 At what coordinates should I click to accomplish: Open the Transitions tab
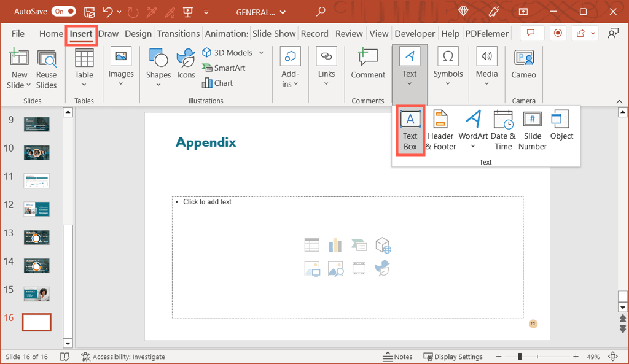178,34
